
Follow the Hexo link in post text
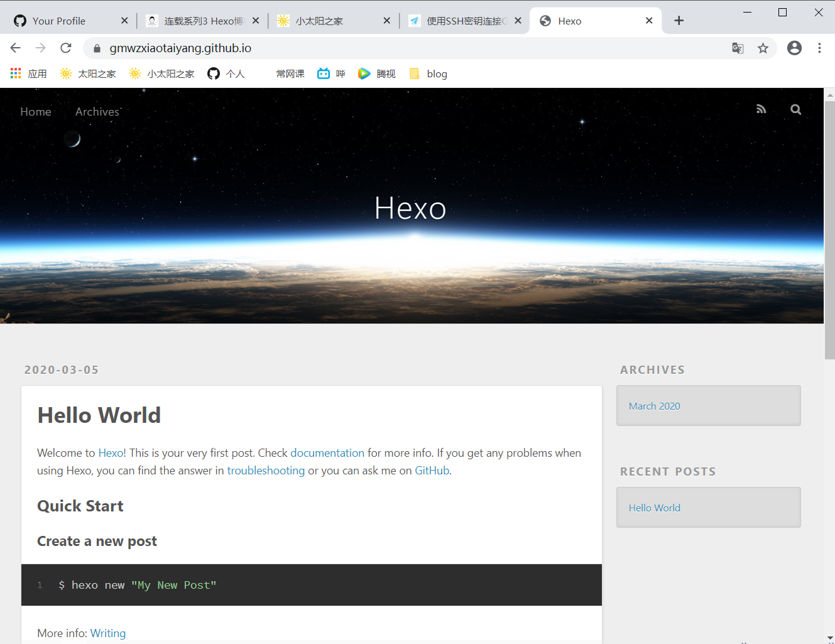tap(111, 453)
